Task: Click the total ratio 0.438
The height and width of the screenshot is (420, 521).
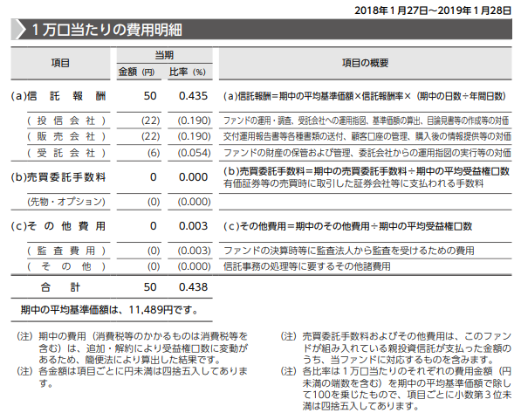Action: coord(193,286)
